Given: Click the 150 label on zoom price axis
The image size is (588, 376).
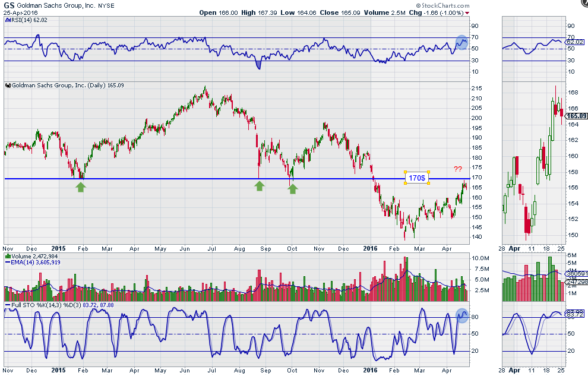Looking at the screenshot, I should click(573, 235).
